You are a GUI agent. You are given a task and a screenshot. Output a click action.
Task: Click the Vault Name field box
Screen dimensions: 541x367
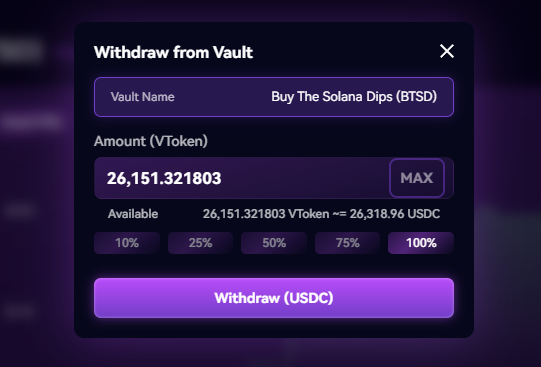[x=274, y=97]
